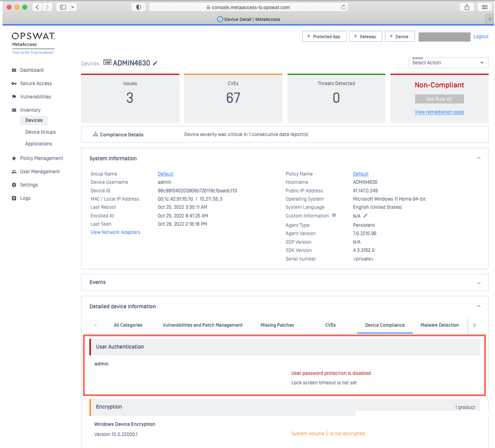Click the Public IP Address 41.147.0.249
Image resolution: width=495 pixels, height=448 pixels.
tap(365, 191)
